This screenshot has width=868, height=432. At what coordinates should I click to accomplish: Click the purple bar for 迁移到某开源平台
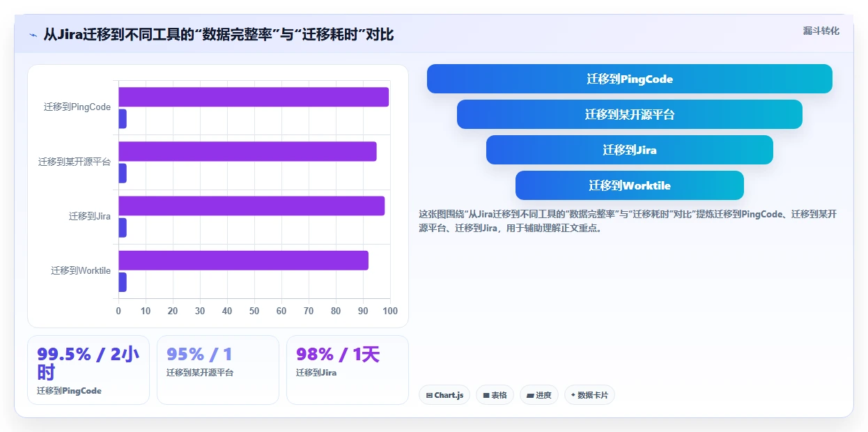[x=247, y=151]
